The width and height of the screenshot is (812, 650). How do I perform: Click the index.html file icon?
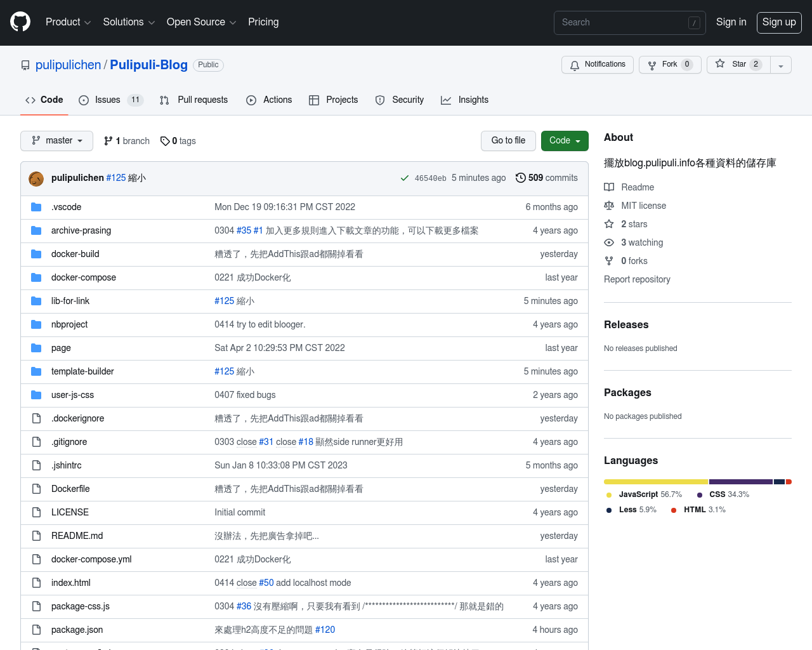click(36, 583)
